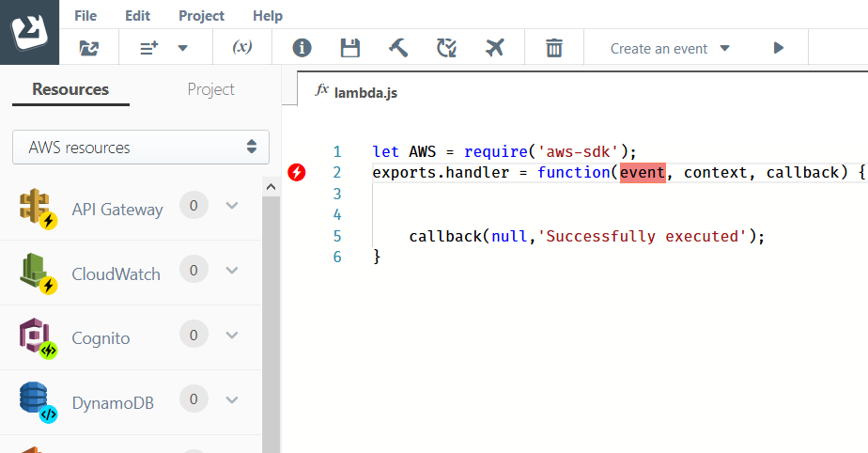
Task: Open the Help menu
Action: (268, 15)
